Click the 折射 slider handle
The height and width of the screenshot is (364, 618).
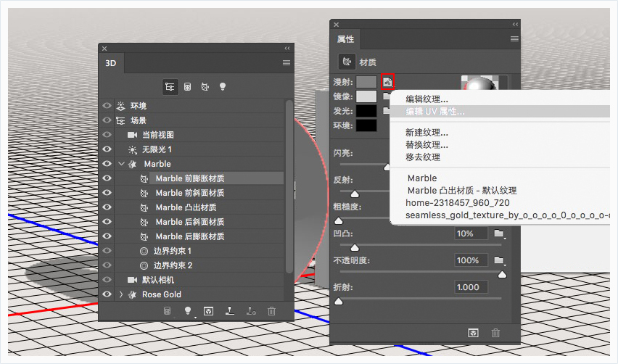pos(339,302)
